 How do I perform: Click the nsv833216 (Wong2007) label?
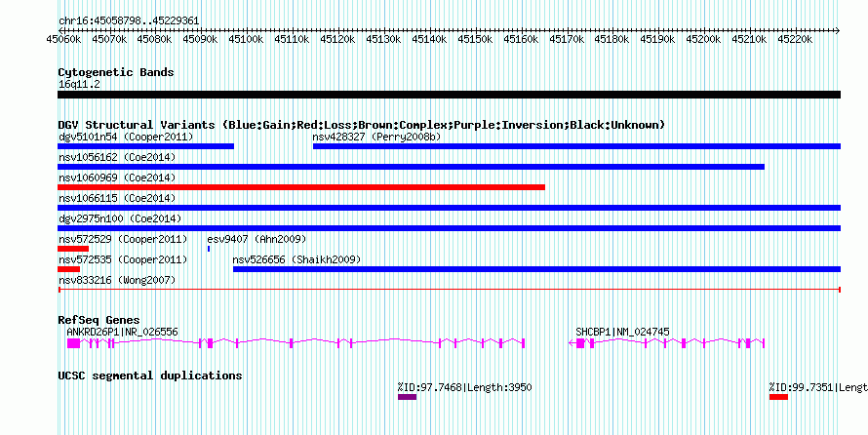(117, 280)
